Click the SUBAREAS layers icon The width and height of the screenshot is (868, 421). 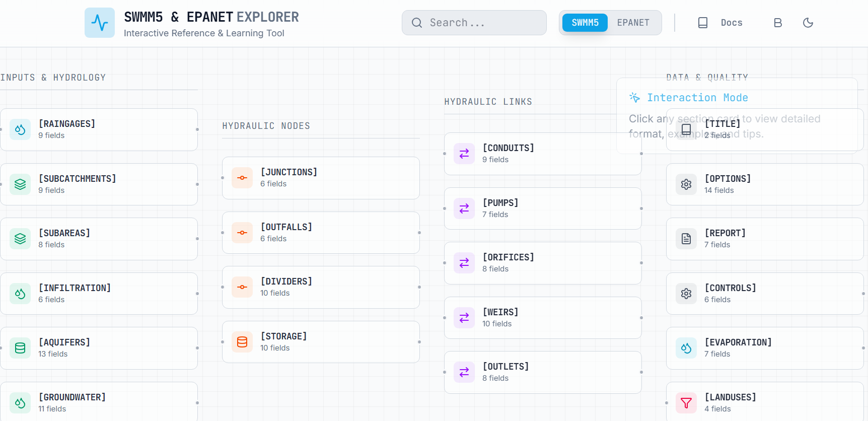pos(20,239)
